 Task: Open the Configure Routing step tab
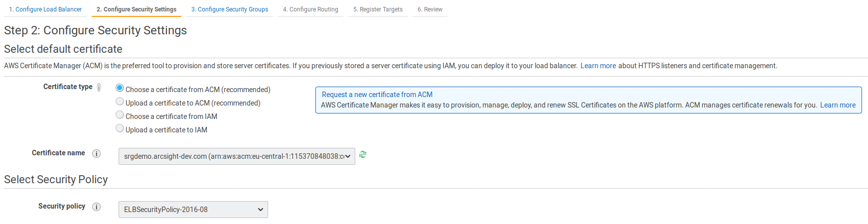click(310, 9)
